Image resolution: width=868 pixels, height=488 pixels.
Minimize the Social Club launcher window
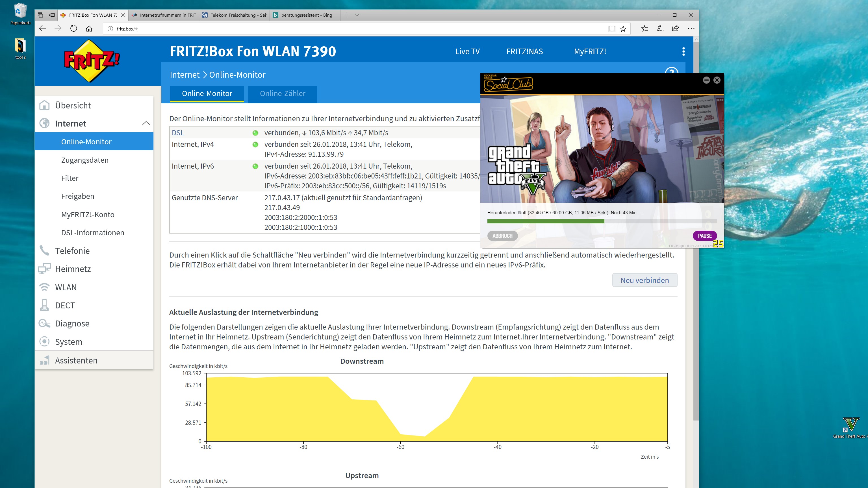(706, 80)
